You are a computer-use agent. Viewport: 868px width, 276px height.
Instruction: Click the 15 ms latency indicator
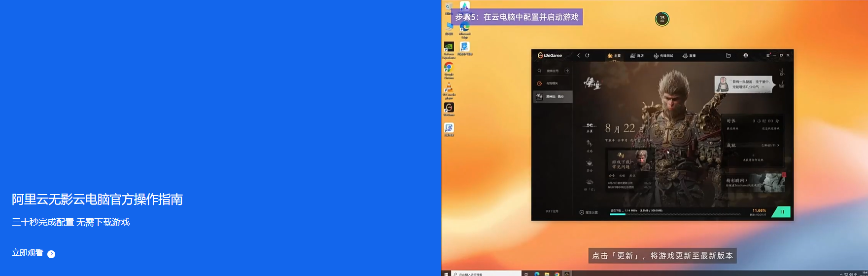662,19
